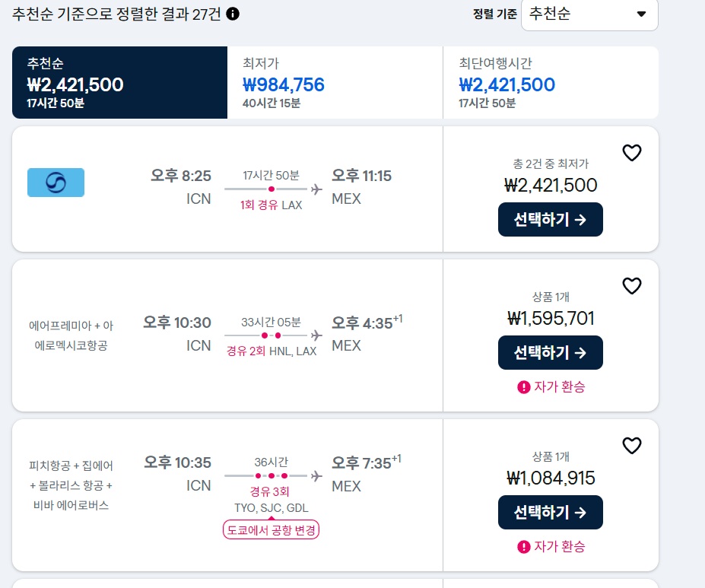Click 선택하기 for the ₩2,421,500 flight
The height and width of the screenshot is (588, 705).
pyautogui.click(x=551, y=219)
